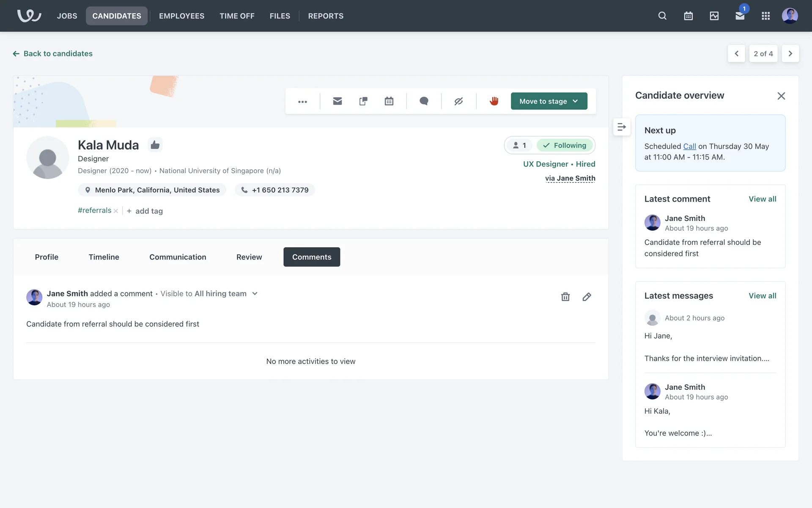This screenshot has width=812, height=508.
Task: Click add tag field beside #referrals
Action: click(148, 211)
